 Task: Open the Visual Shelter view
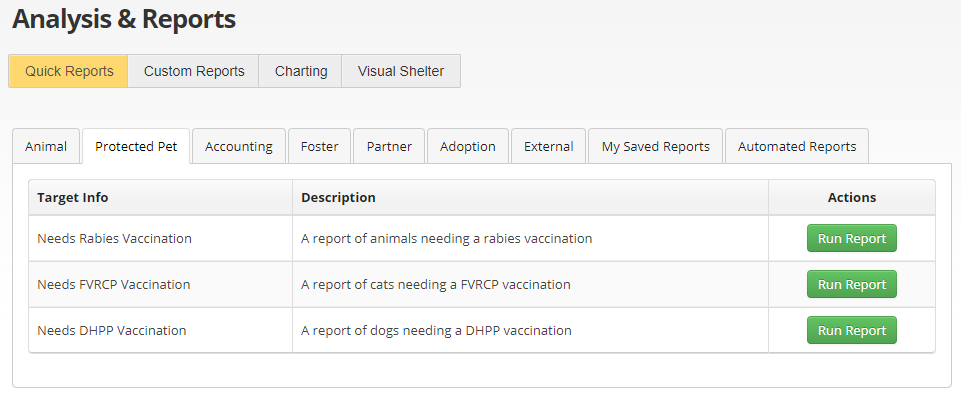401,71
